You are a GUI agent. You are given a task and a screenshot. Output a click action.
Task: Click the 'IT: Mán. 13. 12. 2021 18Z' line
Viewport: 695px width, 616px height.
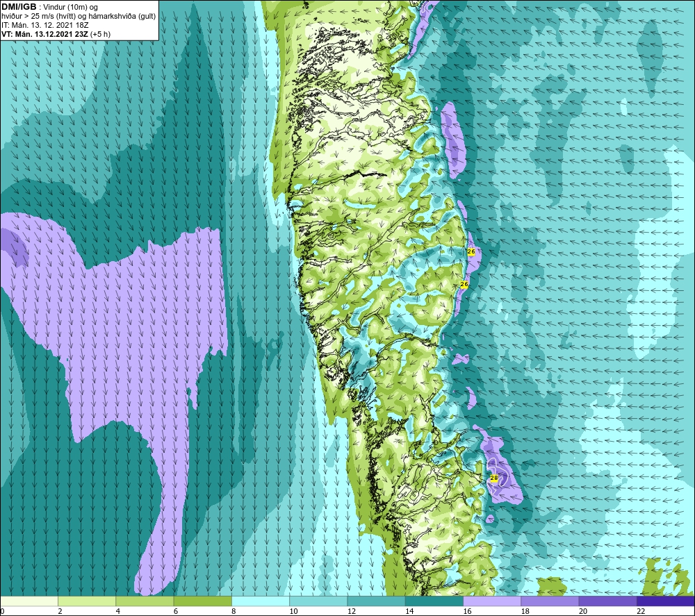pos(44,25)
